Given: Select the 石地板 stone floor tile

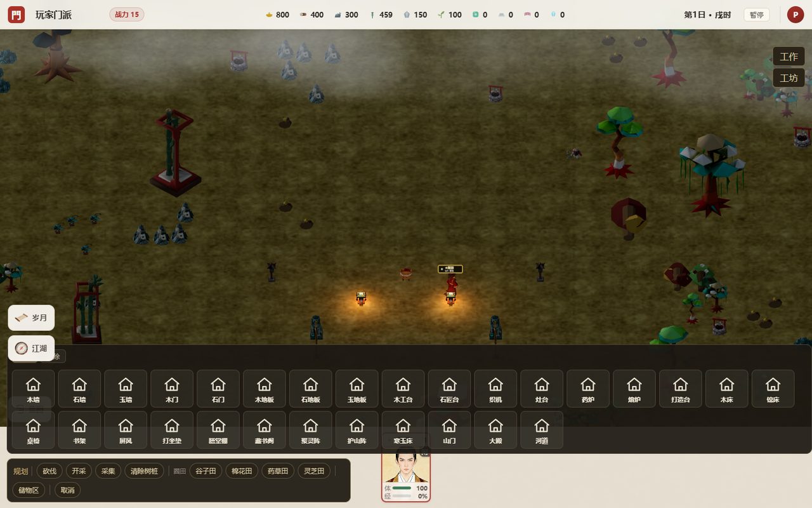Looking at the screenshot, I should (311, 389).
